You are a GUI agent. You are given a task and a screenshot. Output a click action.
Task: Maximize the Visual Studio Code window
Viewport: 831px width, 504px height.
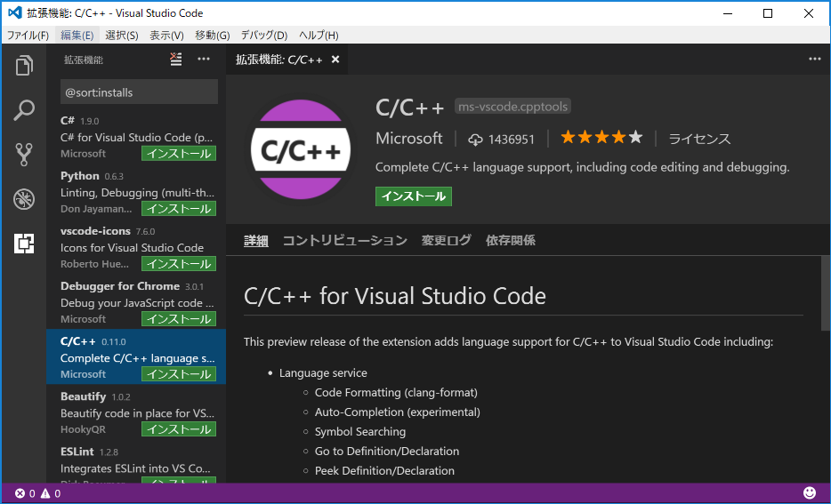tap(768, 13)
